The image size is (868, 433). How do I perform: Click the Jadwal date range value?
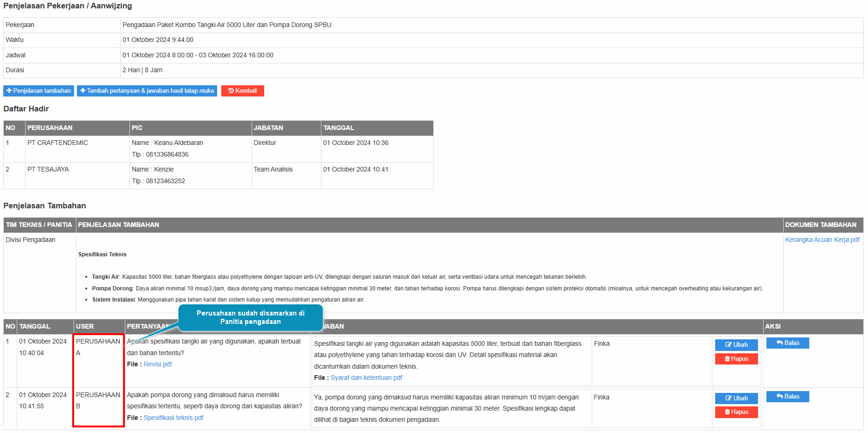coord(198,55)
